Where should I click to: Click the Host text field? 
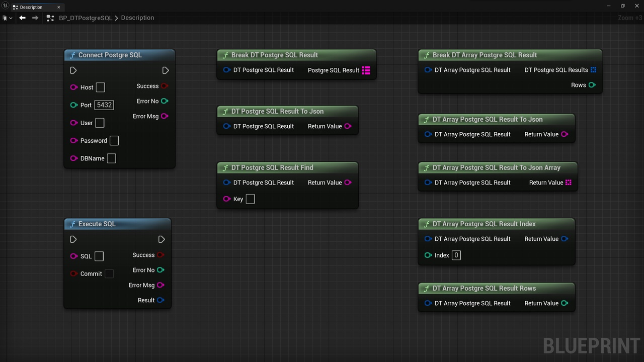tap(101, 87)
